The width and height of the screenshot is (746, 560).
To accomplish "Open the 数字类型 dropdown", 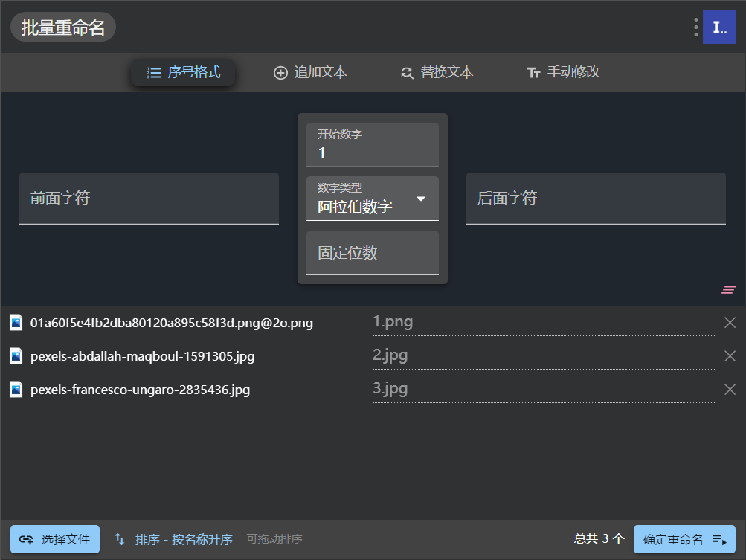I will [x=373, y=199].
